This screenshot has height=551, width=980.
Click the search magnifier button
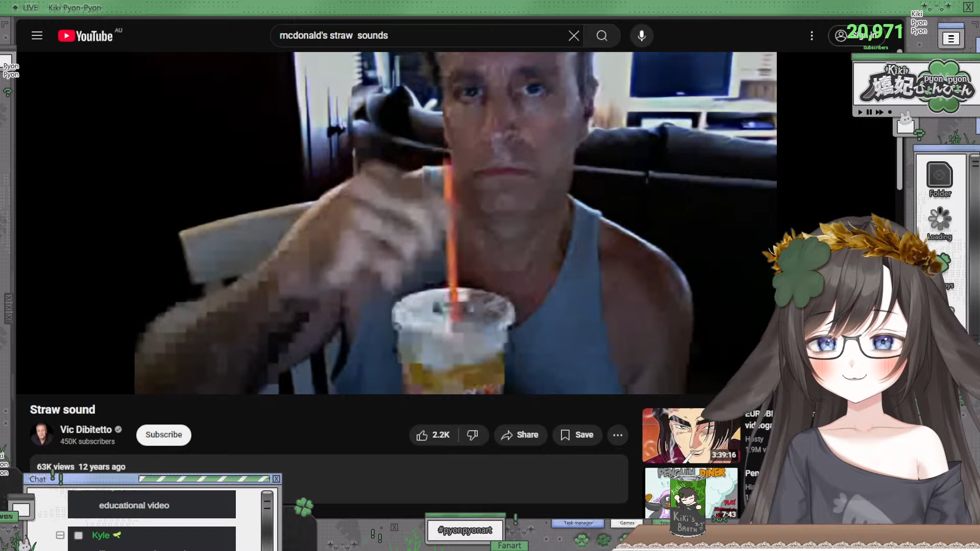click(x=602, y=36)
